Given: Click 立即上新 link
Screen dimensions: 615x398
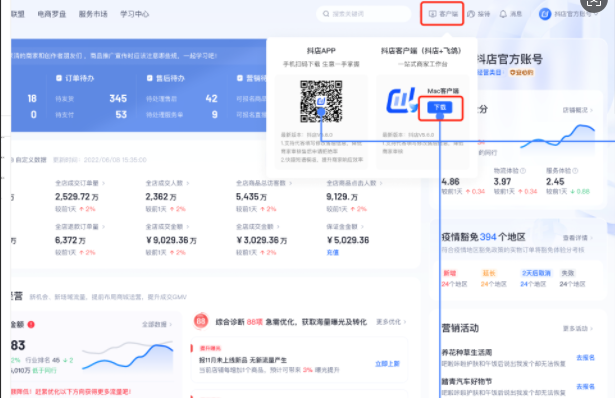Looking at the screenshot, I should pyautogui.click(x=387, y=364).
